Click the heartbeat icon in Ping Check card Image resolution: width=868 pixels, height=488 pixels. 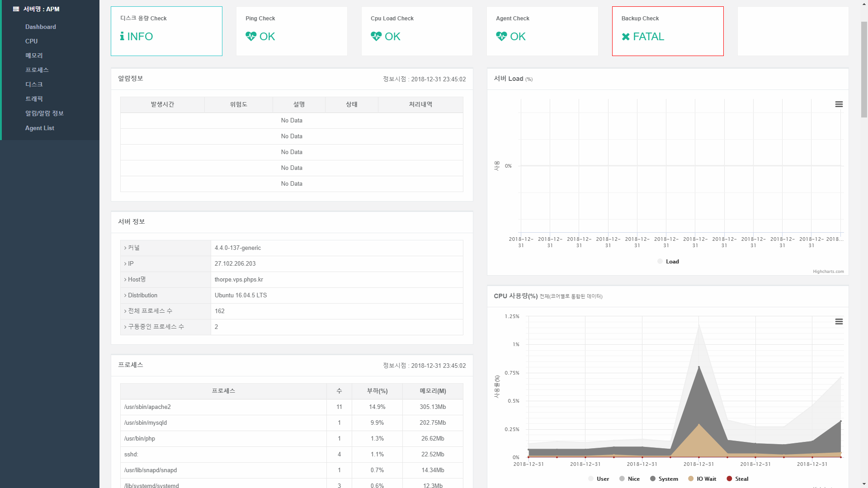click(x=251, y=36)
